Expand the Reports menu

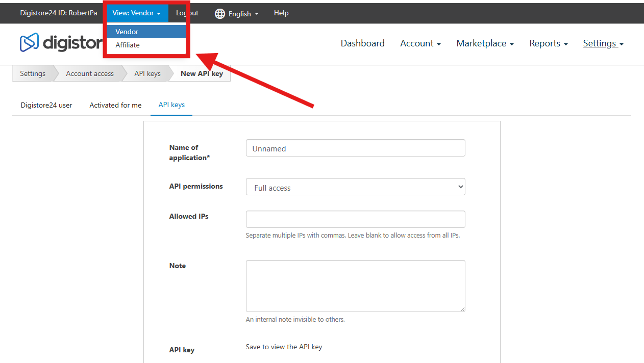tap(549, 43)
